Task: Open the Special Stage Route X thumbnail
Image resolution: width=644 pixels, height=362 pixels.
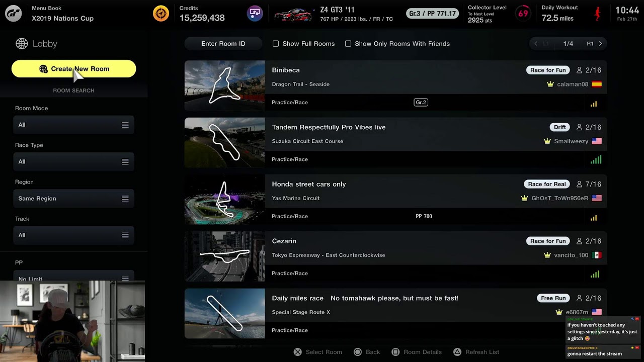Action: click(224, 313)
